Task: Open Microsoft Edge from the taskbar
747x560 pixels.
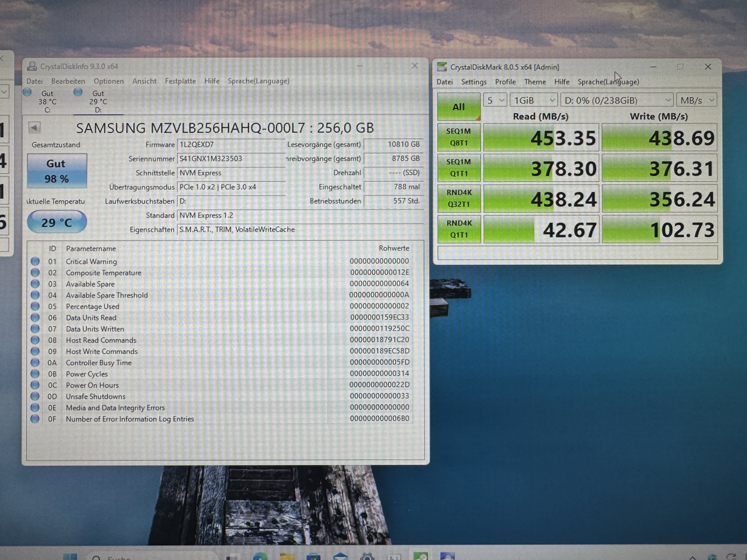Action: coord(260,556)
